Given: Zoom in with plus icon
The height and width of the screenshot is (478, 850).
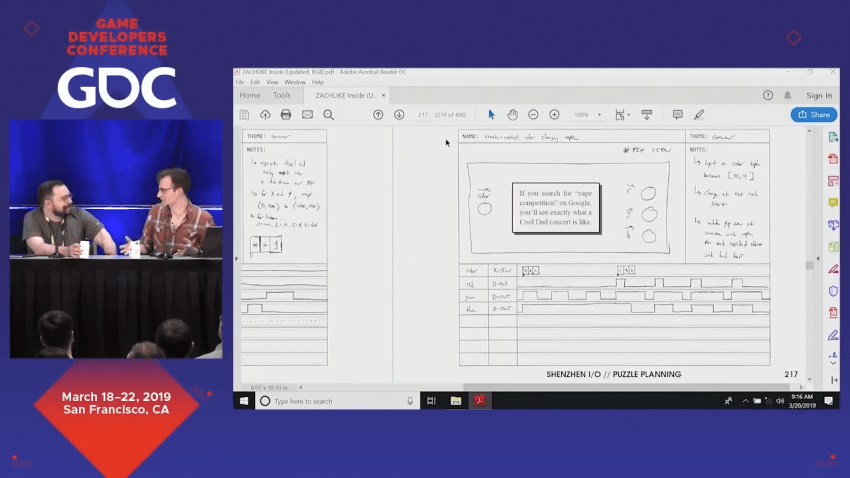Looking at the screenshot, I should (x=554, y=115).
